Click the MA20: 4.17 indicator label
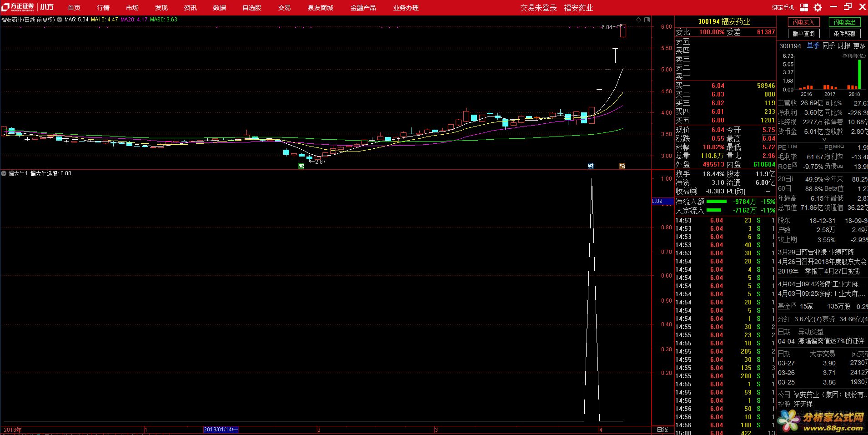 (134, 20)
